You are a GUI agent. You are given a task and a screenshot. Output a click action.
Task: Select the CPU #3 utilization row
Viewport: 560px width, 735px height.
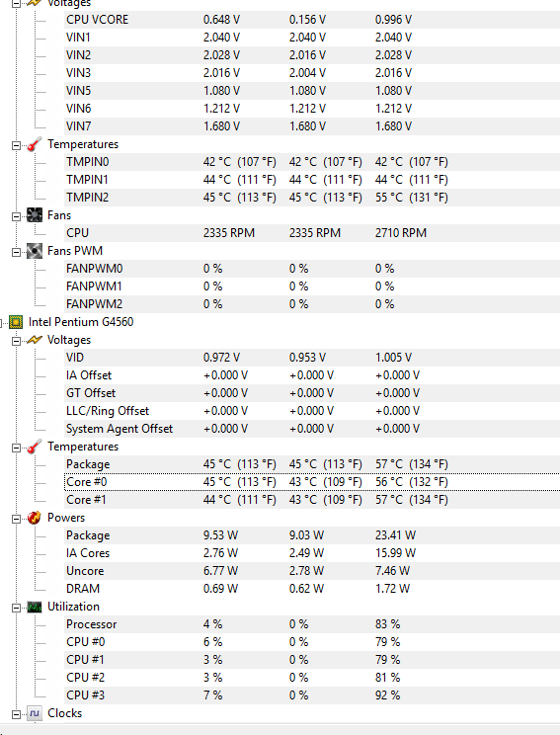point(312,695)
